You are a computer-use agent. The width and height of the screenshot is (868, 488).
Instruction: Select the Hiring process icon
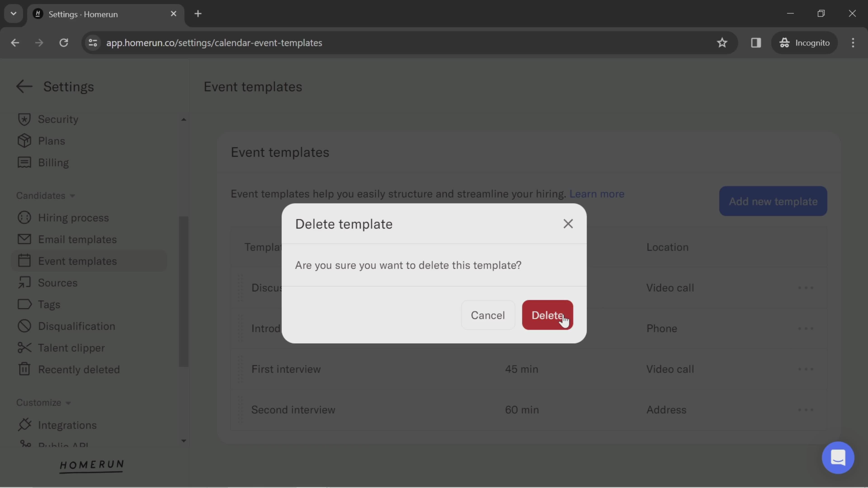24,218
